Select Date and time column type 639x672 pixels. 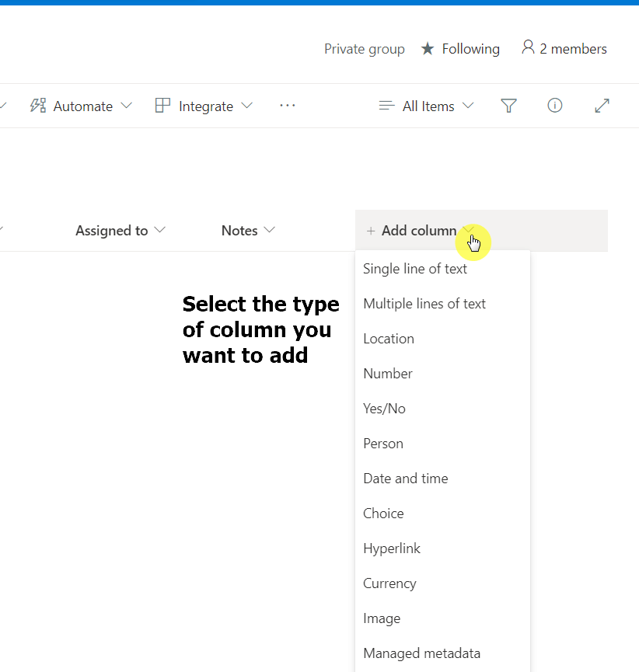pos(442,479)
